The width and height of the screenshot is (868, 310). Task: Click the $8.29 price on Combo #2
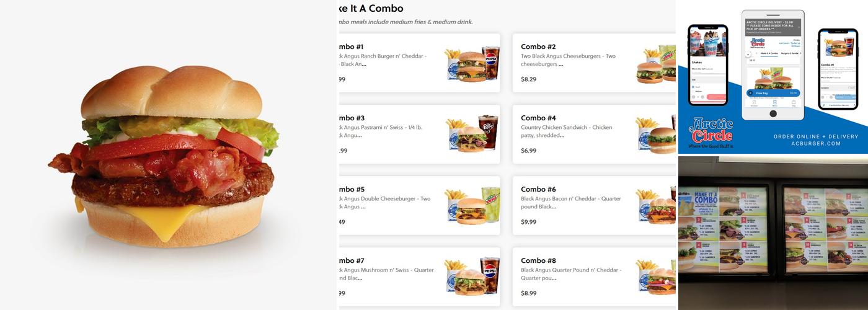pyautogui.click(x=528, y=79)
